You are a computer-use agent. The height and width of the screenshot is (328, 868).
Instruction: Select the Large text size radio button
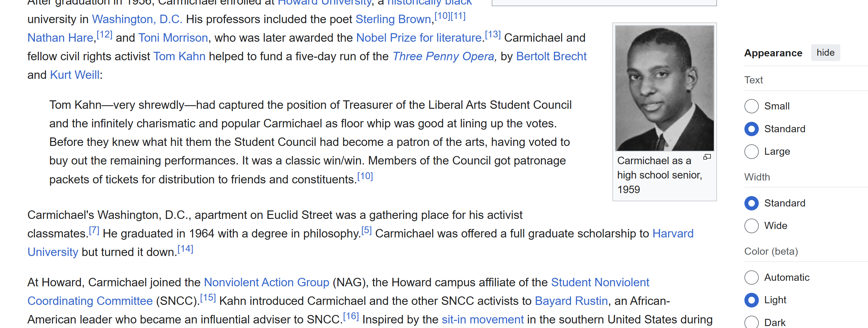pyautogui.click(x=751, y=151)
